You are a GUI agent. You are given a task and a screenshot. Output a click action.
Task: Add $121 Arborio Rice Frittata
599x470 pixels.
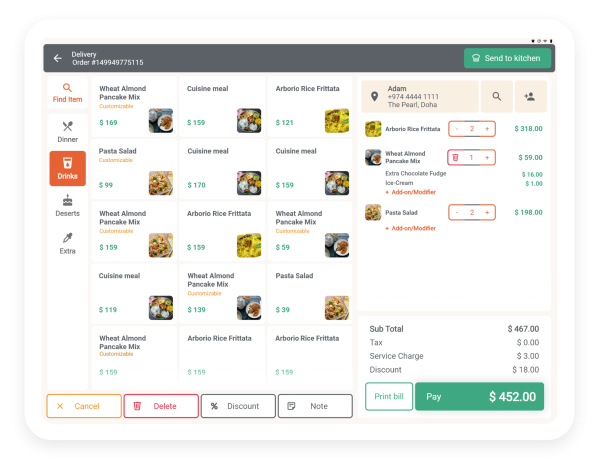tap(310, 107)
